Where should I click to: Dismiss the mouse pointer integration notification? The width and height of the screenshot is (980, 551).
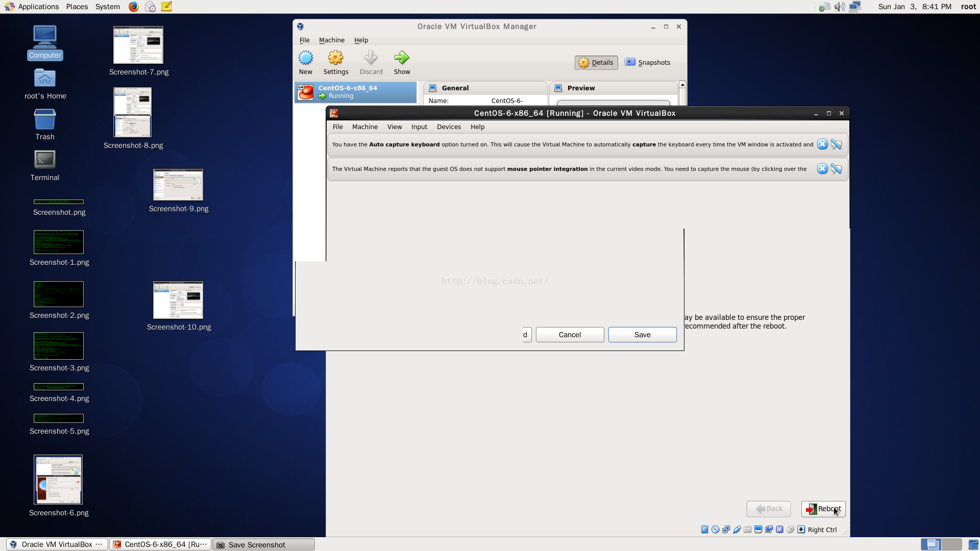tap(822, 169)
